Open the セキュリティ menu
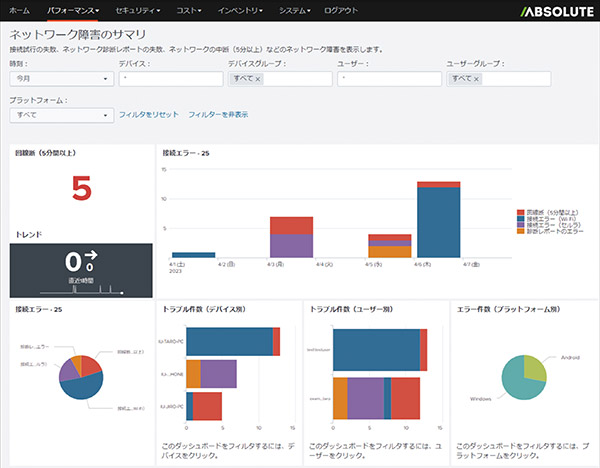Screen dimensions: 600x468 pos(137,9)
